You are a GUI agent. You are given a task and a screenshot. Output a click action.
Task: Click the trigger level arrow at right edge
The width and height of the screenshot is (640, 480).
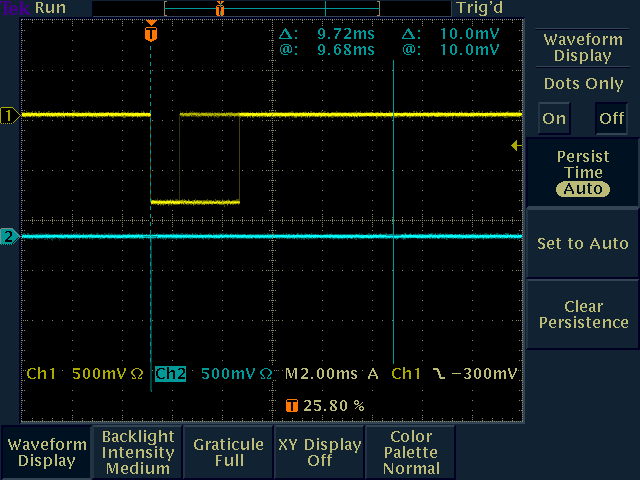click(516, 145)
